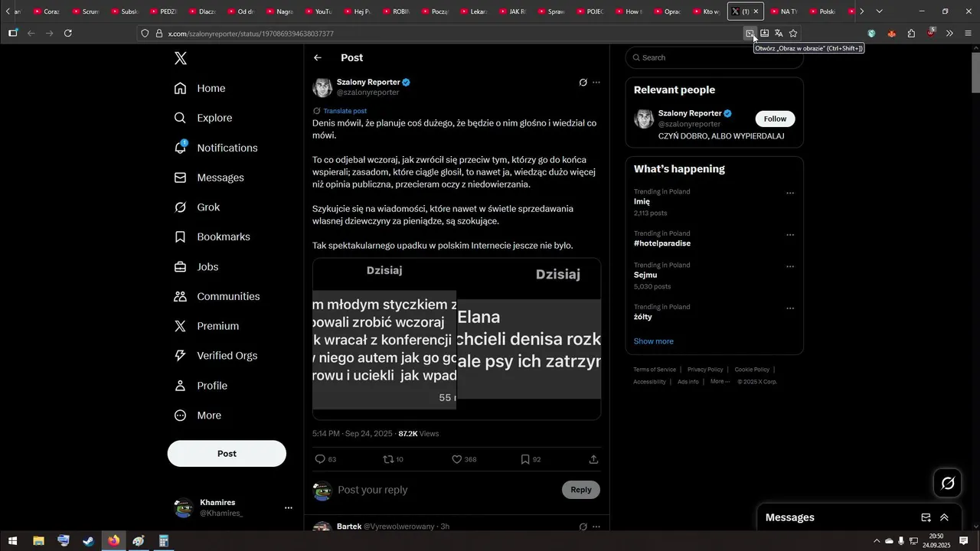This screenshot has height=551, width=980.
Task: Follow Szalony Reporter
Action: pos(775,119)
